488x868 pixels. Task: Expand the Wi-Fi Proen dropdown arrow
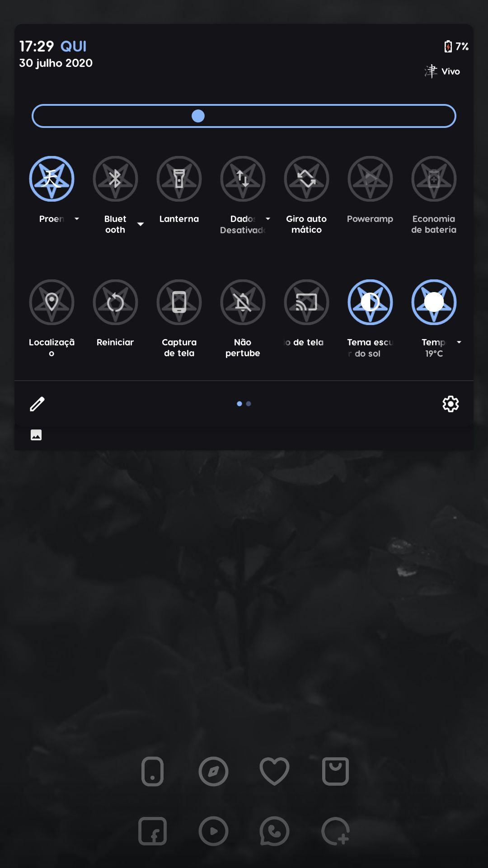[x=77, y=219]
